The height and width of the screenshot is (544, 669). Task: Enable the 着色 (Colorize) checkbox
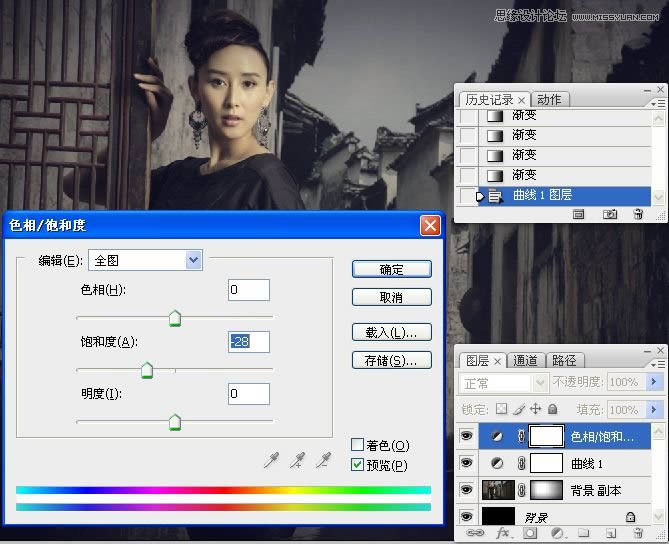(357, 445)
